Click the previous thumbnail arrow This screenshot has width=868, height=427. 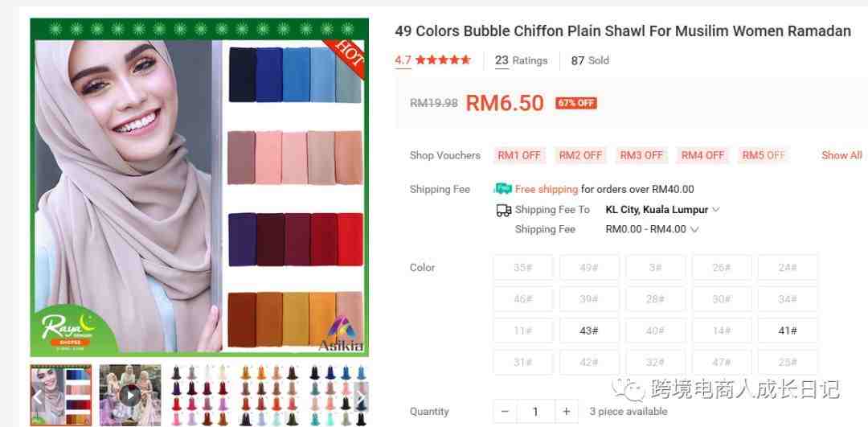37,396
